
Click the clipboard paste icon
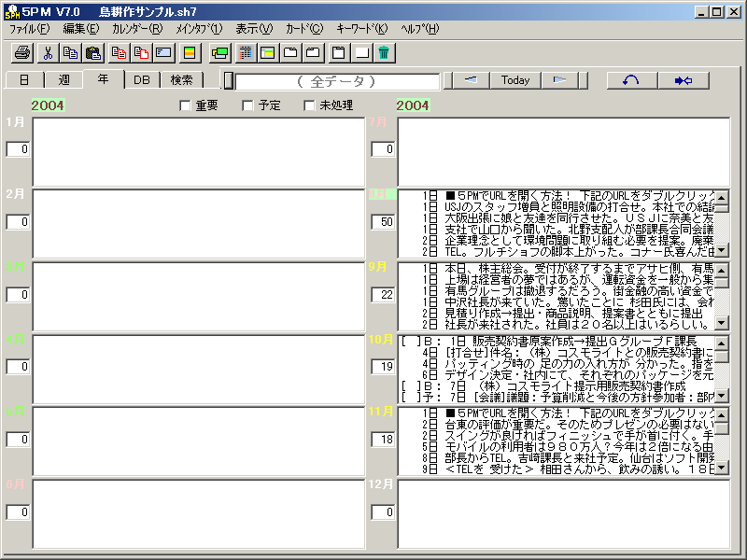[x=93, y=53]
